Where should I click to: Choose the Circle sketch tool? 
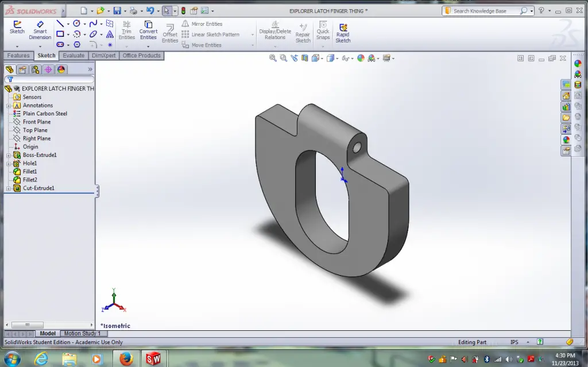76,24
